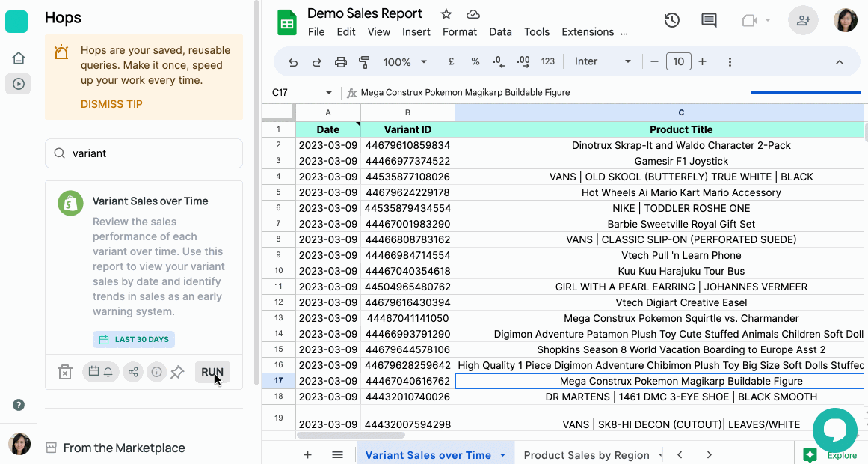Show more menus via the ellipsis
The height and width of the screenshot is (464, 868).
tap(624, 33)
